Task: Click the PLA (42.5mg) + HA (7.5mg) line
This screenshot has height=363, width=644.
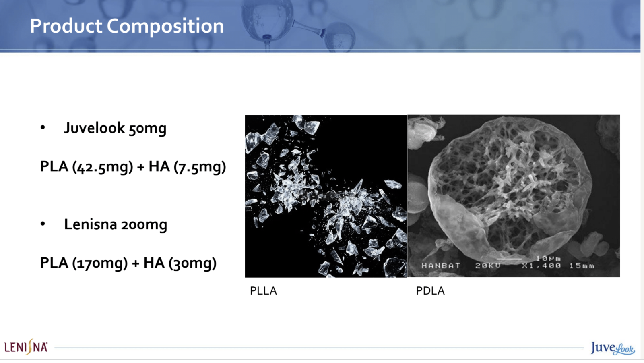Action: 133,166
